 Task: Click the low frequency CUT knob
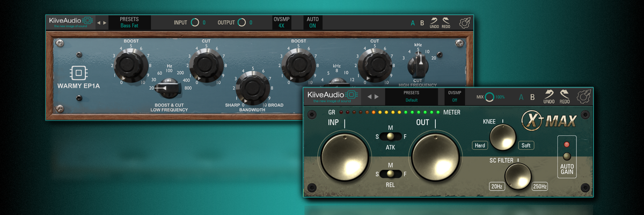[x=206, y=66]
